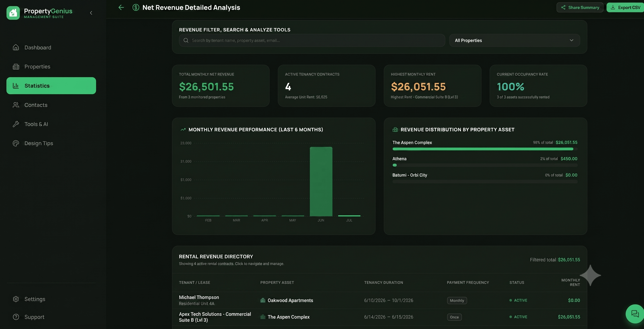Click the building icon by Revenue Distribution
The width and height of the screenshot is (644, 329).
point(395,129)
